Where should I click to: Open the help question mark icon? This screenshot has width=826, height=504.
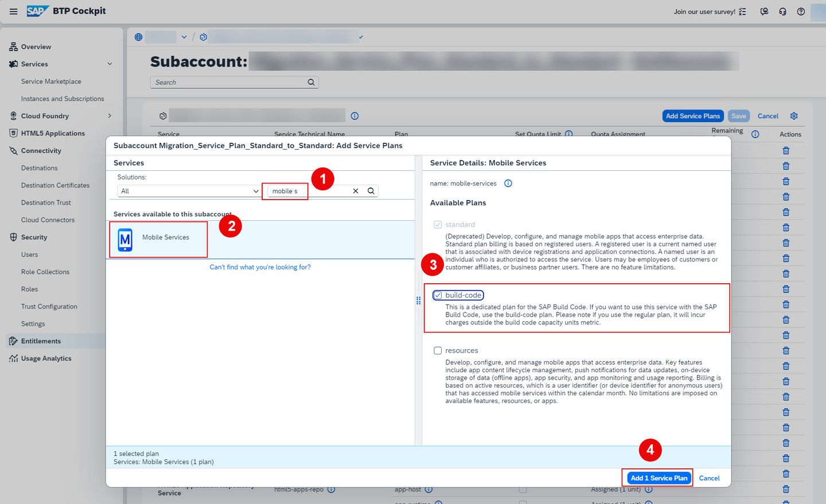(x=801, y=11)
